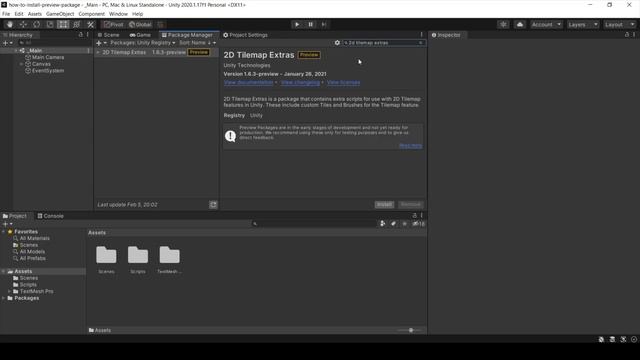Switch to the Game tab
640x360 pixels.
pos(140,35)
